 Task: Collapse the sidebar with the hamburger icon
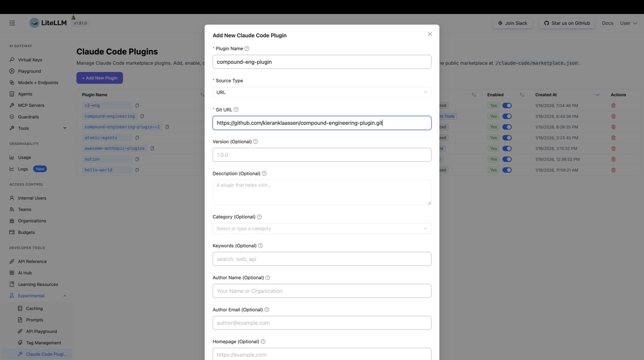(12, 23)
